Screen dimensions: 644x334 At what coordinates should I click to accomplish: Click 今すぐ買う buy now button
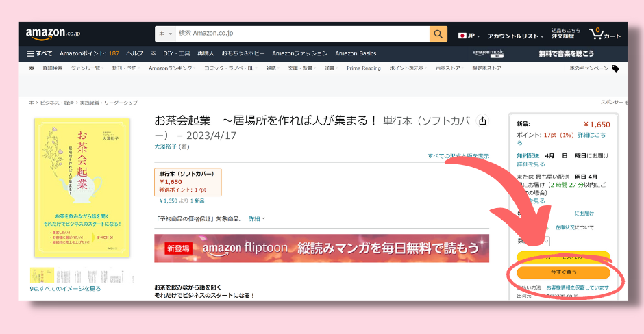pyautogui.click(x=563, y=272)
